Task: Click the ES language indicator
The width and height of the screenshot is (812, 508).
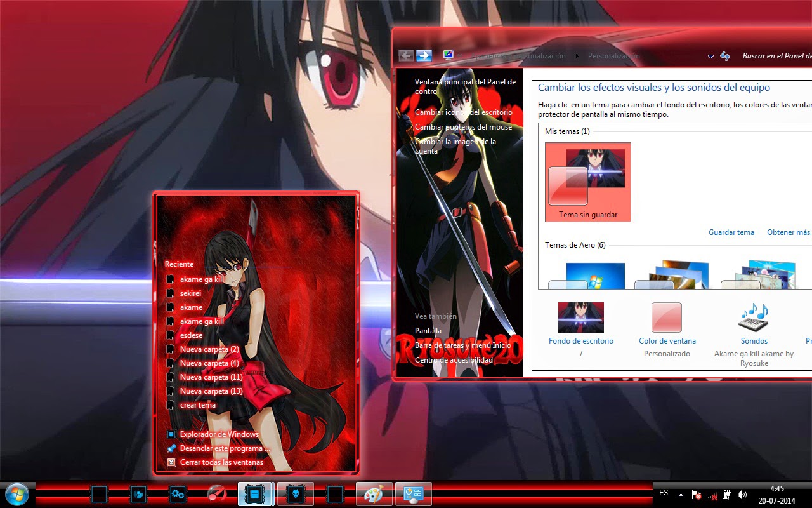Action: [664, 493]
